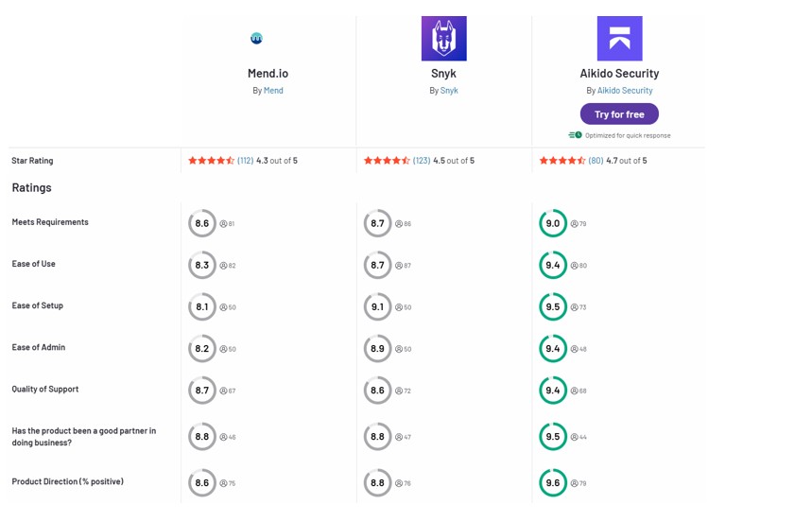Click Snyk's Ease of Admin 8.9 circle

tap(377, 349)
